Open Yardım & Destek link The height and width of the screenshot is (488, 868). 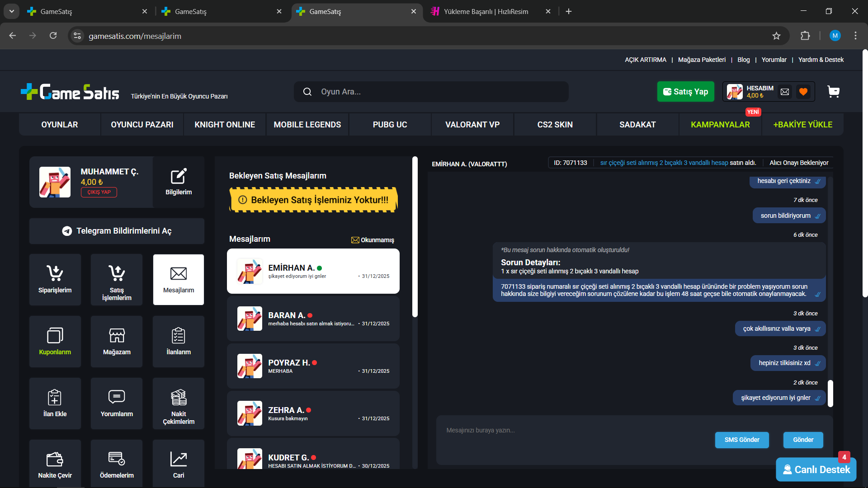(821, 60)
